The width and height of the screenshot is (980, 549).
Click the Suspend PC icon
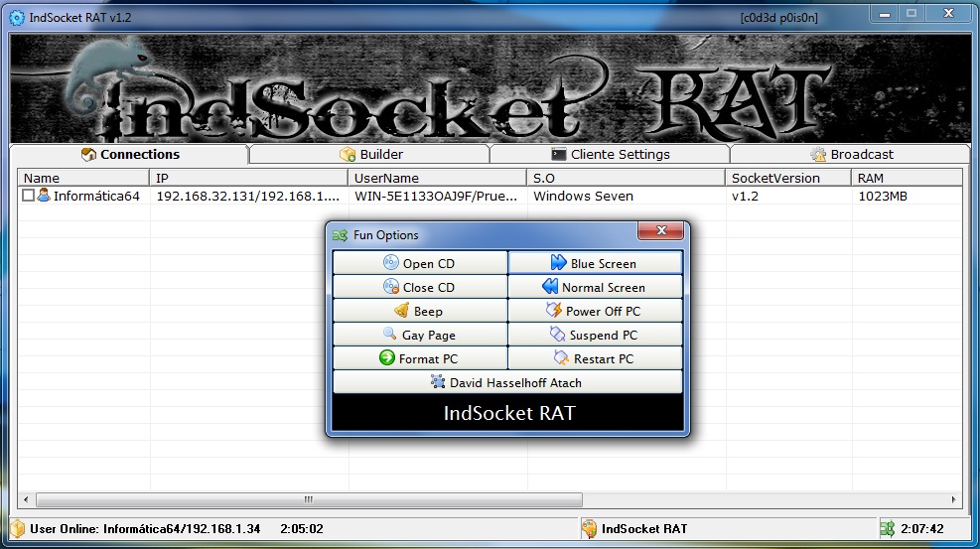(557, 335)
